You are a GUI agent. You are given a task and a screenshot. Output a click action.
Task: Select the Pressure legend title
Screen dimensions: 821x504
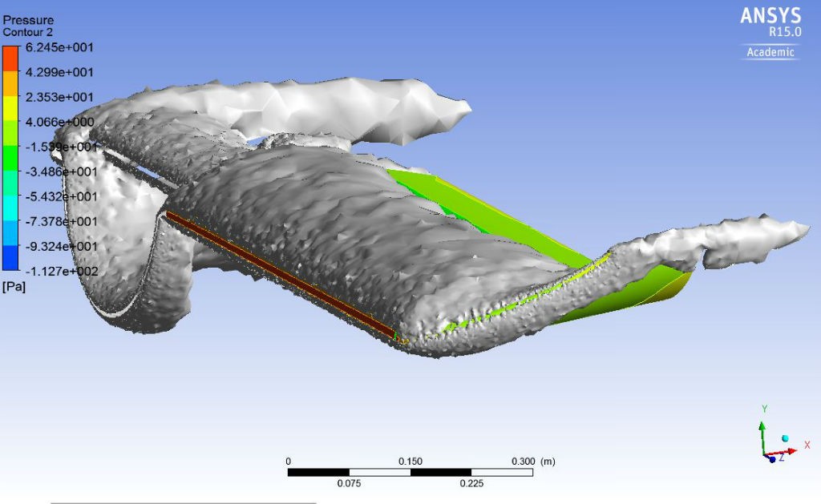pyautogui.click(x=28, y=20)
